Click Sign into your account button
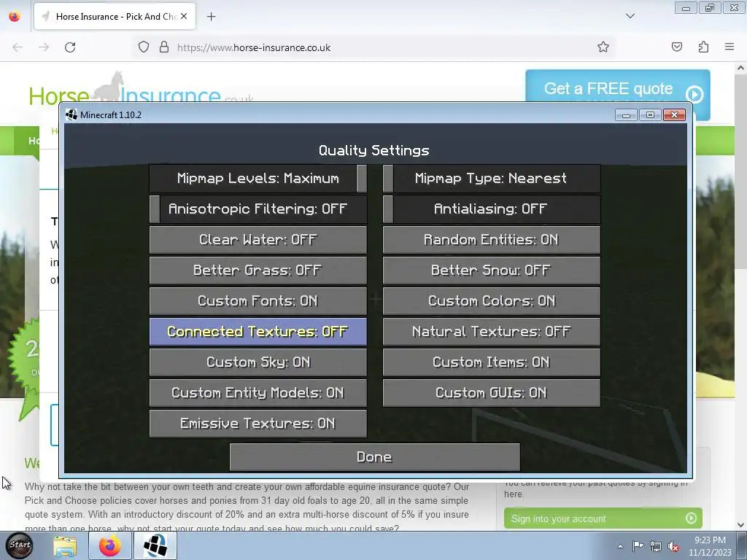Viewport: 747px width, 560px height. 603,518
